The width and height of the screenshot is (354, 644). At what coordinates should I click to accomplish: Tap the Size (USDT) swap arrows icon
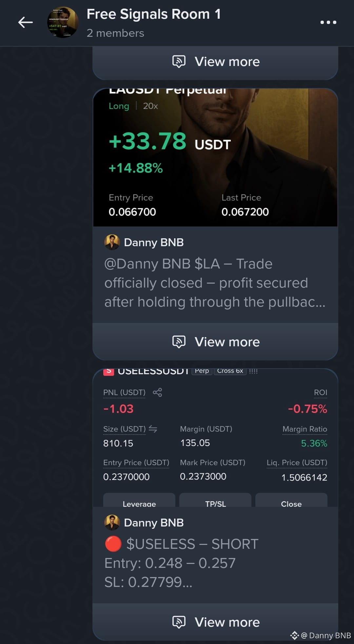153,429
